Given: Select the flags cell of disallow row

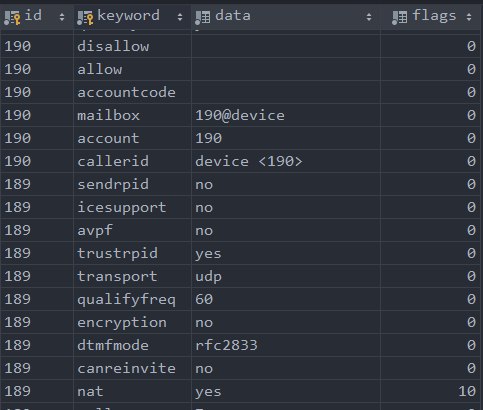Looking at the screenshot, I should [430, 46].
